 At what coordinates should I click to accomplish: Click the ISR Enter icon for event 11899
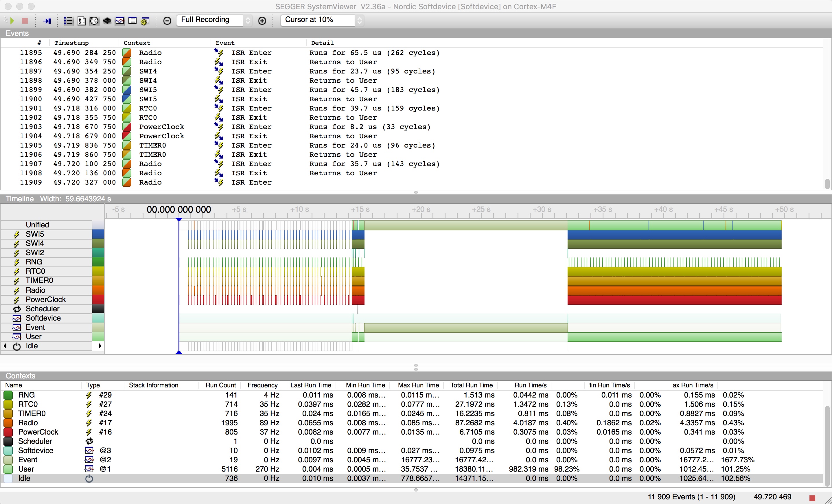pyautogui.click(x=219, y=89)
